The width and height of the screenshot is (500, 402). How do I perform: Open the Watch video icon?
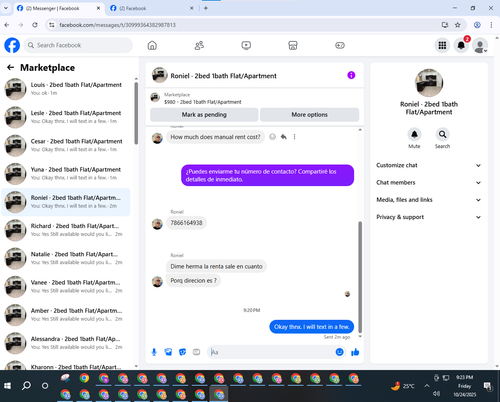coord(246,45)
